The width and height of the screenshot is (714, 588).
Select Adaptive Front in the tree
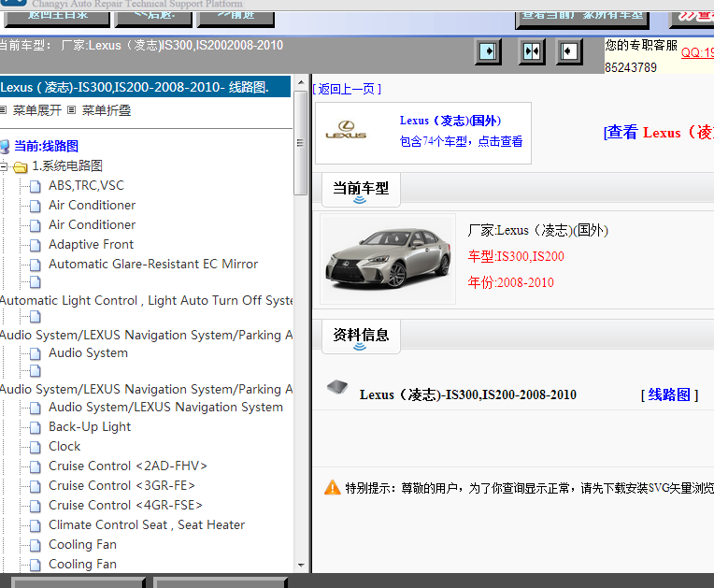pos(91,244)
